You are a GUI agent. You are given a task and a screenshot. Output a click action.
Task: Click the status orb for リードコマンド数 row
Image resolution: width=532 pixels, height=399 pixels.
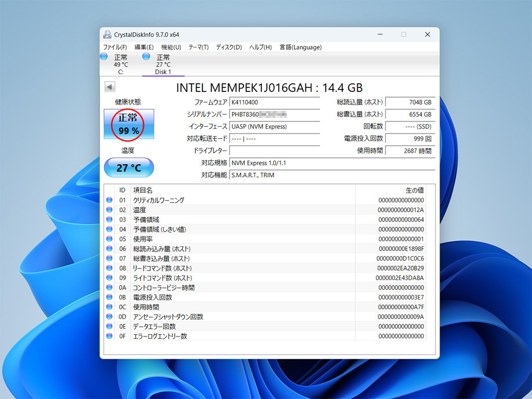pyautogui.click(x=109, y=268)
